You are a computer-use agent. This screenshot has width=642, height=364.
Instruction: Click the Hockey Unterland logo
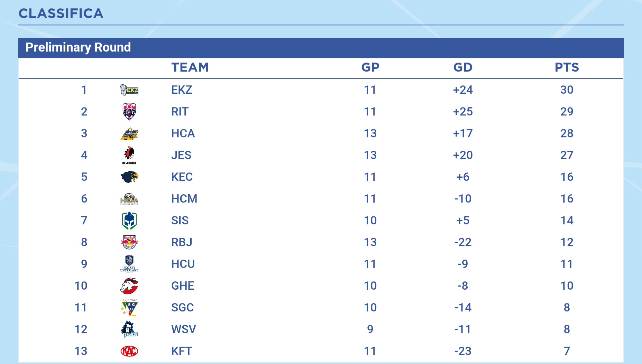point(129,264)
